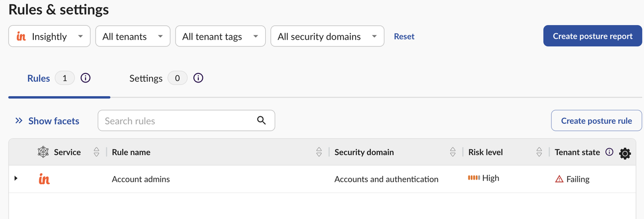Screen dimensions: 644x219
Task: Sort by the Service column arrows
Action: coord(97,152)
